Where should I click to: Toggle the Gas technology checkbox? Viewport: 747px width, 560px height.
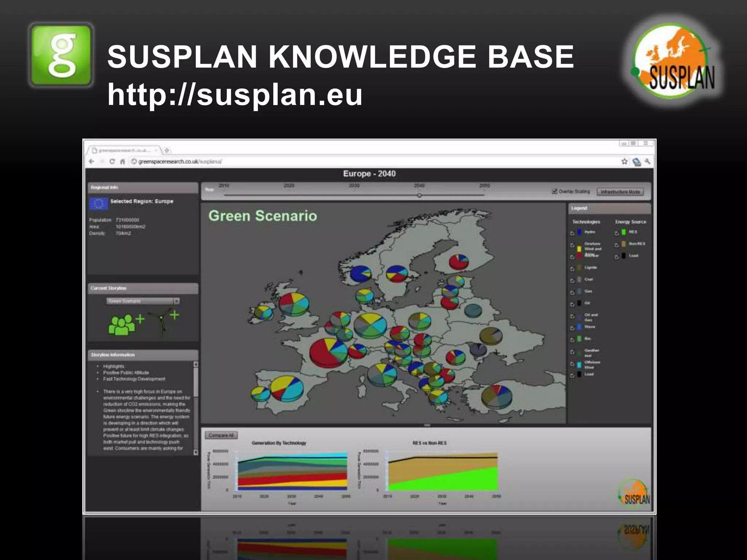tap(572, 292)
